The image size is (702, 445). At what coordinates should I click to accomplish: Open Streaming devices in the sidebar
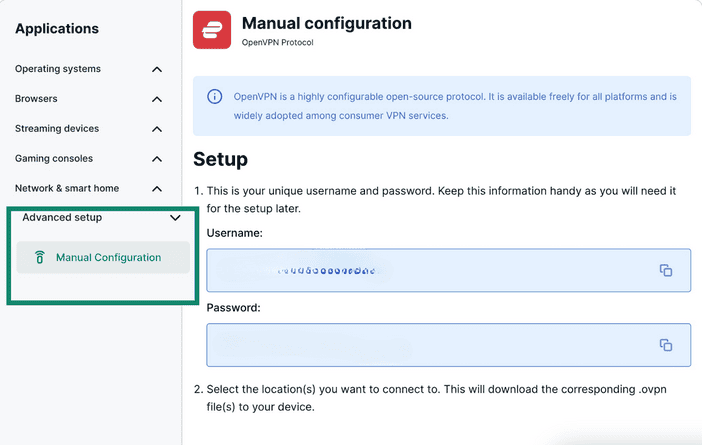coord(57,128)
